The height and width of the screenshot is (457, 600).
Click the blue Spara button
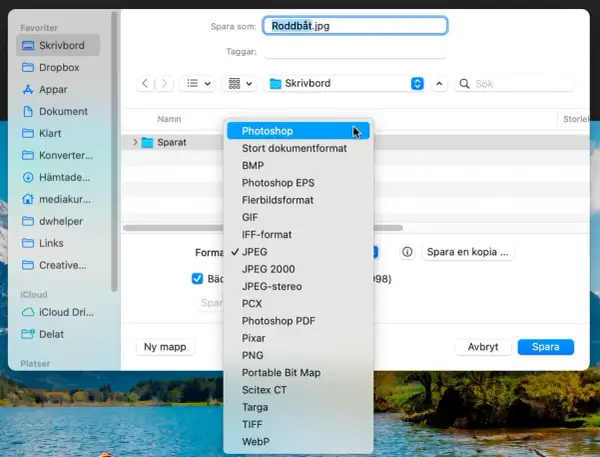point(546,347)
